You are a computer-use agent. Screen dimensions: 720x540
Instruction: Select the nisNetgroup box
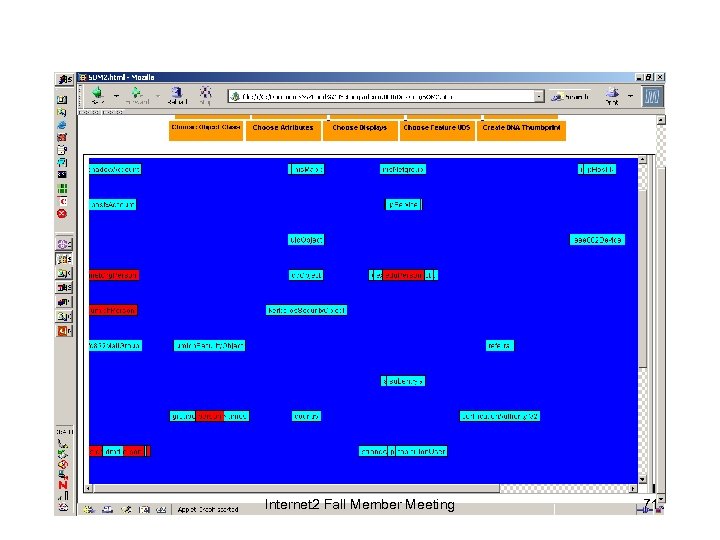click(403, 169)
